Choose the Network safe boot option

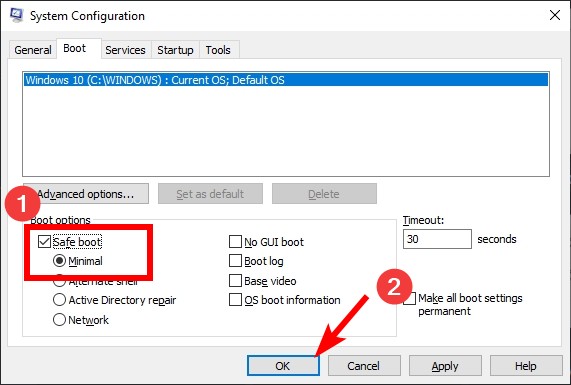click(x=59, y=320)
